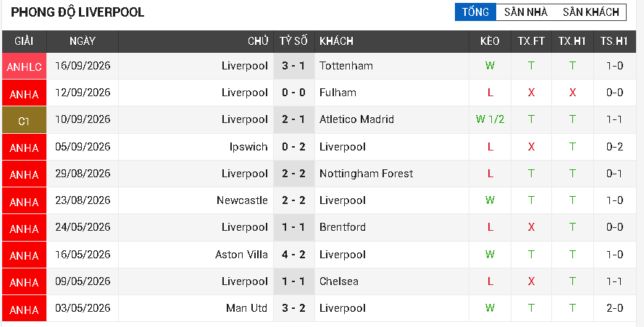Viewport: 644px width, 327px height.
Task: Open the 4 - 2 Aston Villa match score
Action: point(293,255)
